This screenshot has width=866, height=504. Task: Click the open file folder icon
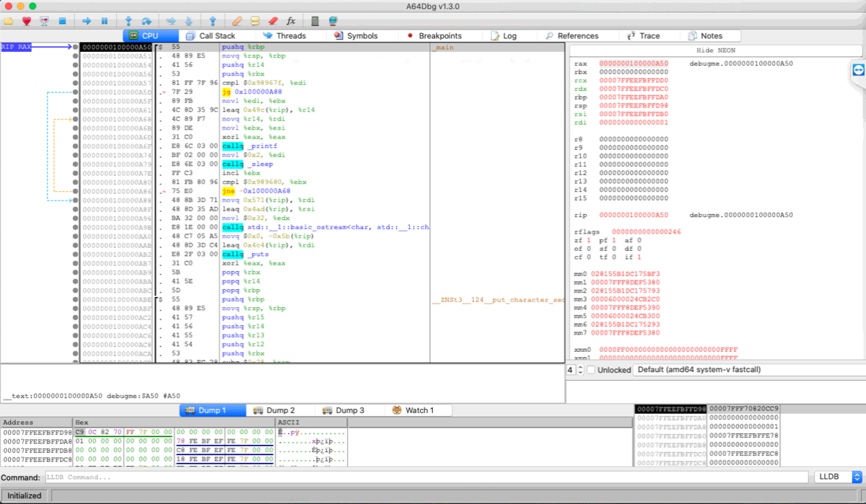9,21
